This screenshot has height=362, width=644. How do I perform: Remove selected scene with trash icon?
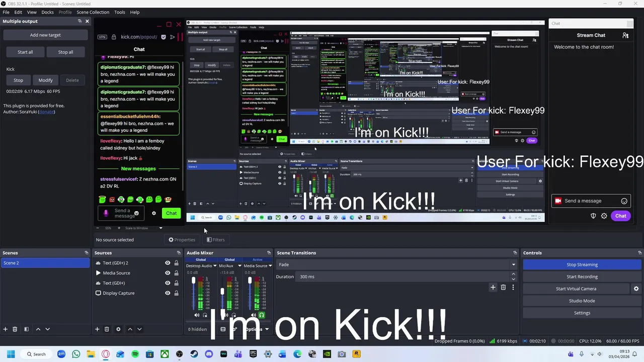click(15, 329)
